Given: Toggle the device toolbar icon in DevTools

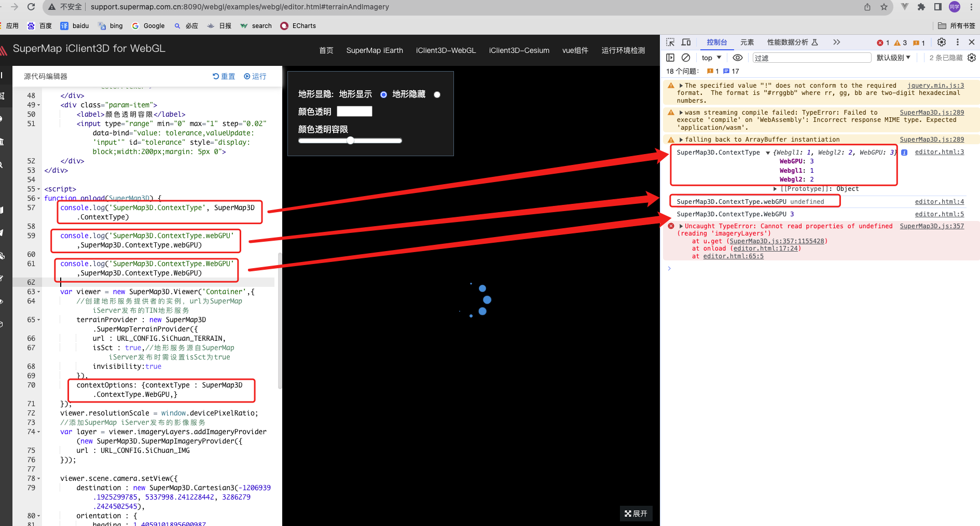Looking at the screenshot, I should tap(686, 42).
